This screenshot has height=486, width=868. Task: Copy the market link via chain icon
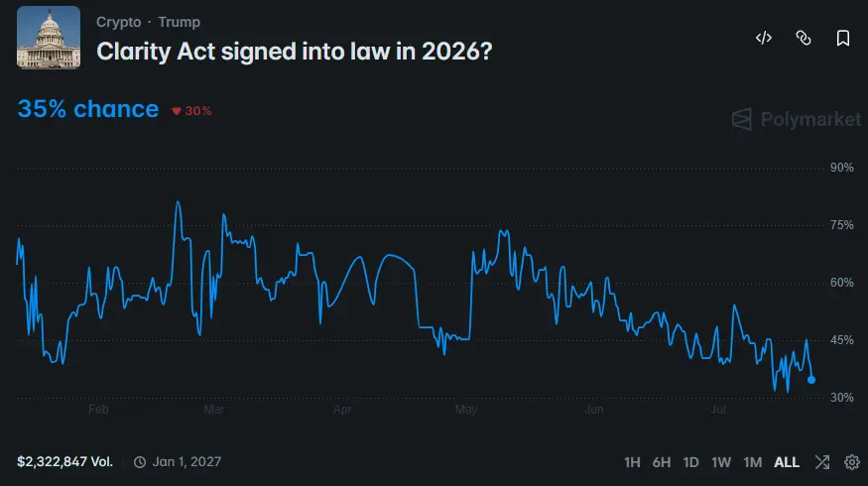pos(804,38)
